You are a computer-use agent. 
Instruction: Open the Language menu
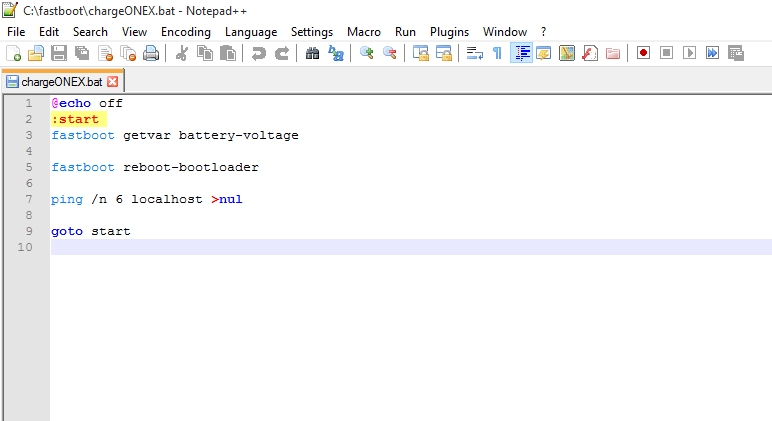[x=251, y=32]
